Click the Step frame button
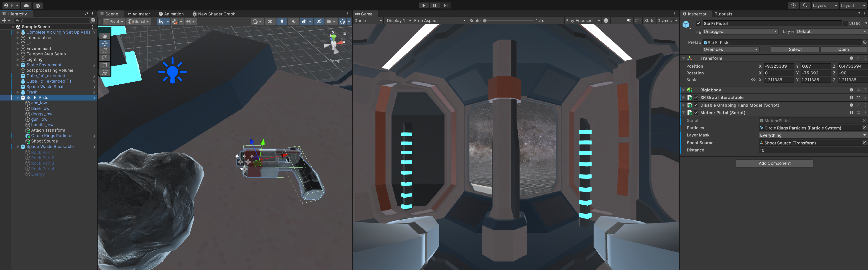The image size is (868, 270). (445, 5)
